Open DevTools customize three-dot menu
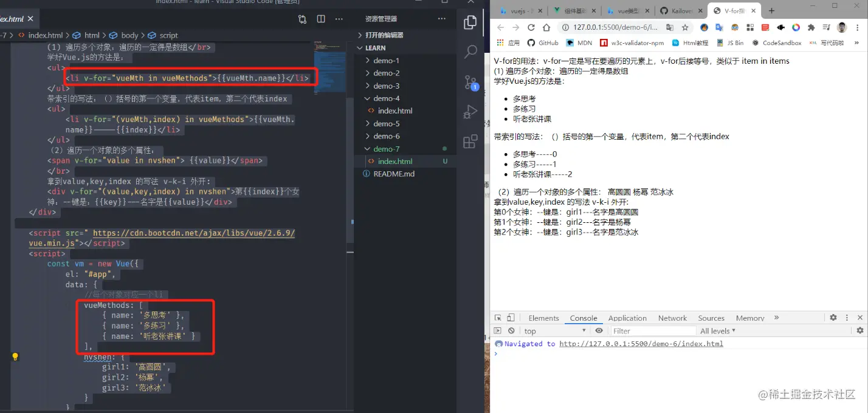The height and width of the screenshot is (413, 868). coord(847,318)
